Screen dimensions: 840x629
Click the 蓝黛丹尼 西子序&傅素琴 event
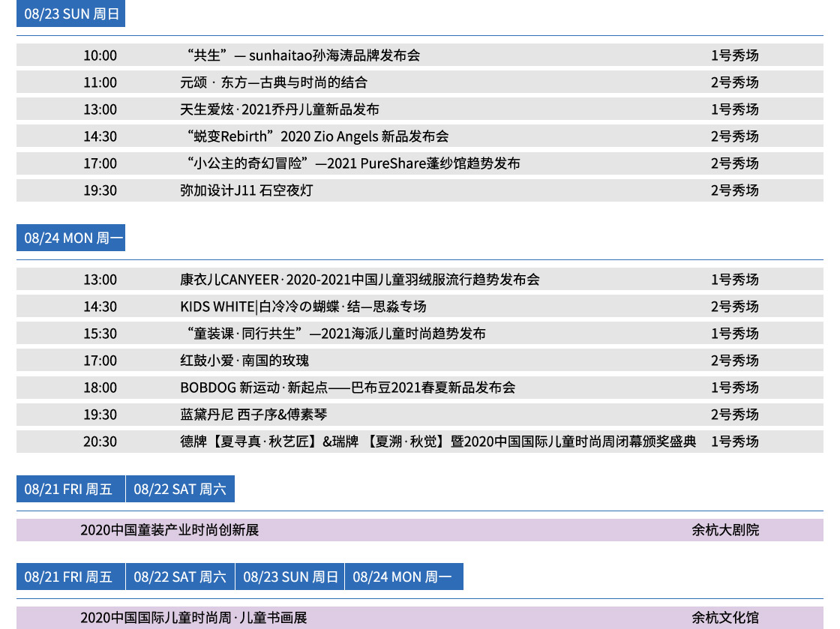[253, 415]
